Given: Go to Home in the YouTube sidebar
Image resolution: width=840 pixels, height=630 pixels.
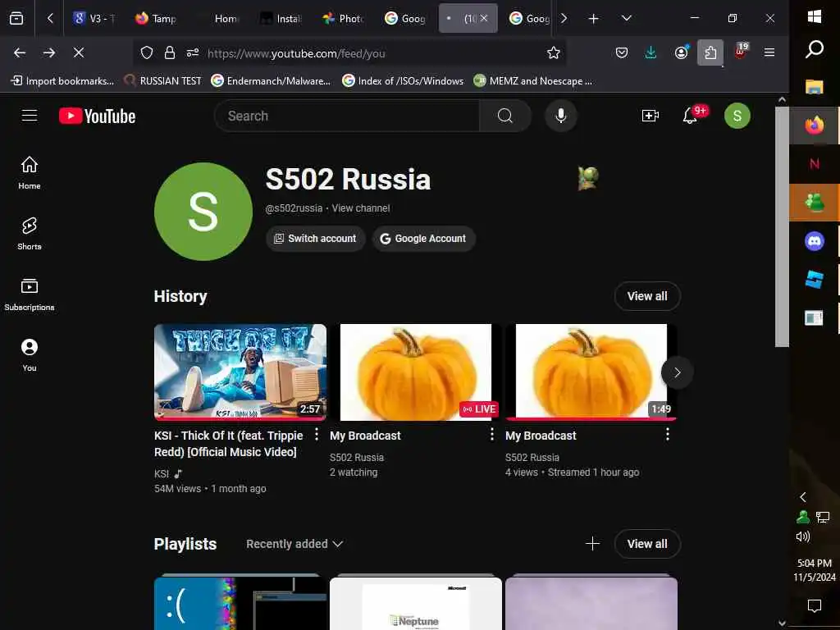Looking at the screenshot, I should point(30,172).
